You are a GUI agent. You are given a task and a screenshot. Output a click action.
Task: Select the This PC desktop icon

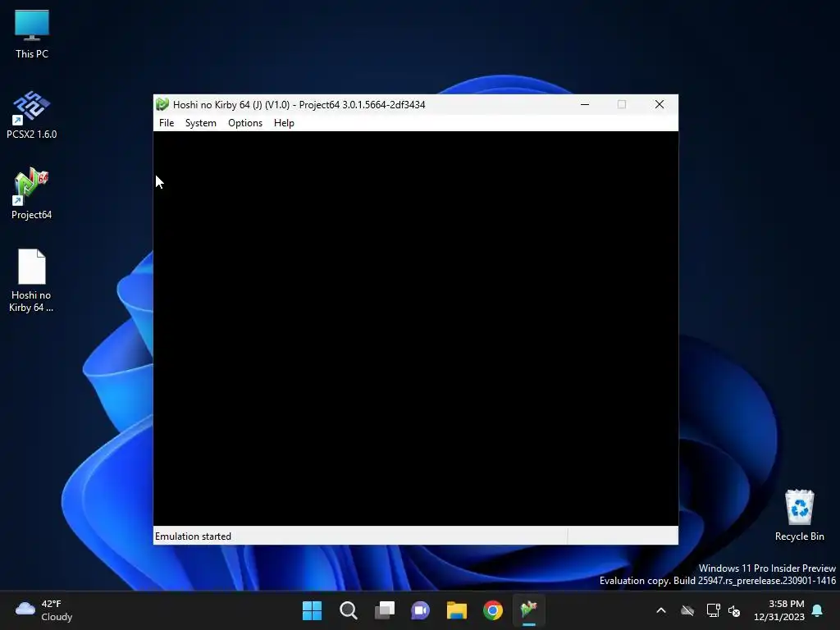[x=32, y=34]
